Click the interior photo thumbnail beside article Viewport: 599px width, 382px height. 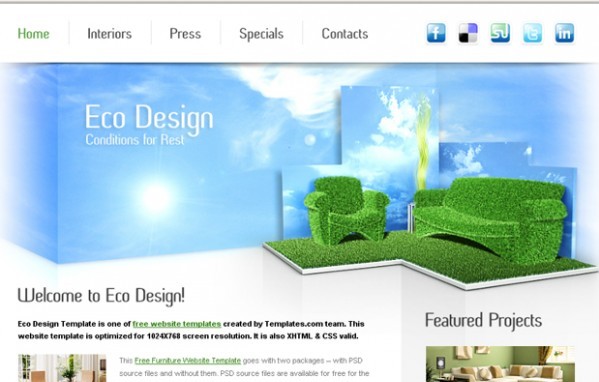coord(62,368)
